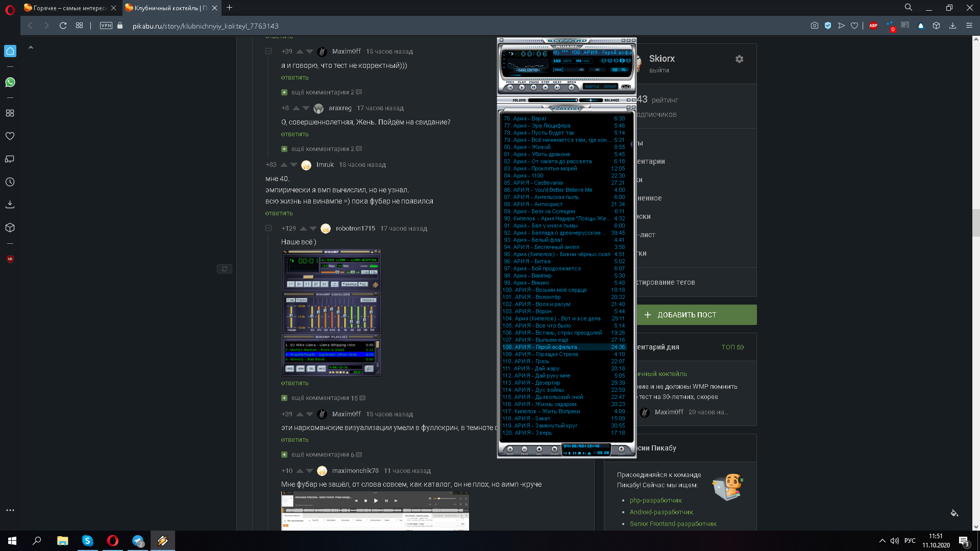This screenshot has width=980, height=551.
Task: Expand 6 more comments under Maxim0ff
Action: [322, 455]
